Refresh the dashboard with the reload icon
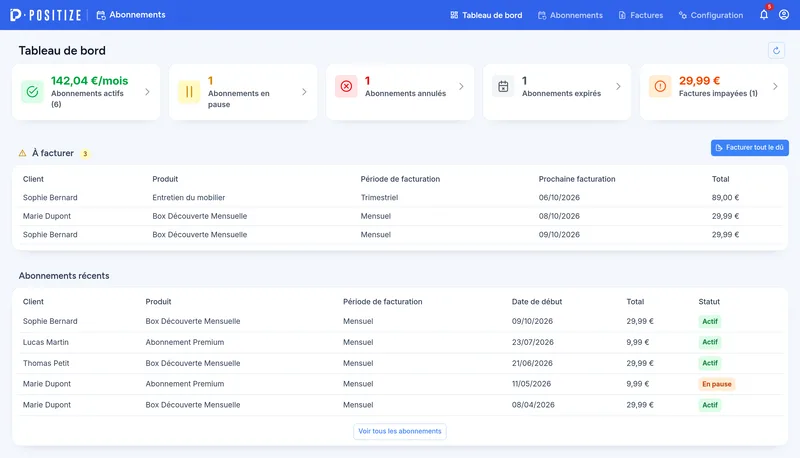 [x=776, y=50]
